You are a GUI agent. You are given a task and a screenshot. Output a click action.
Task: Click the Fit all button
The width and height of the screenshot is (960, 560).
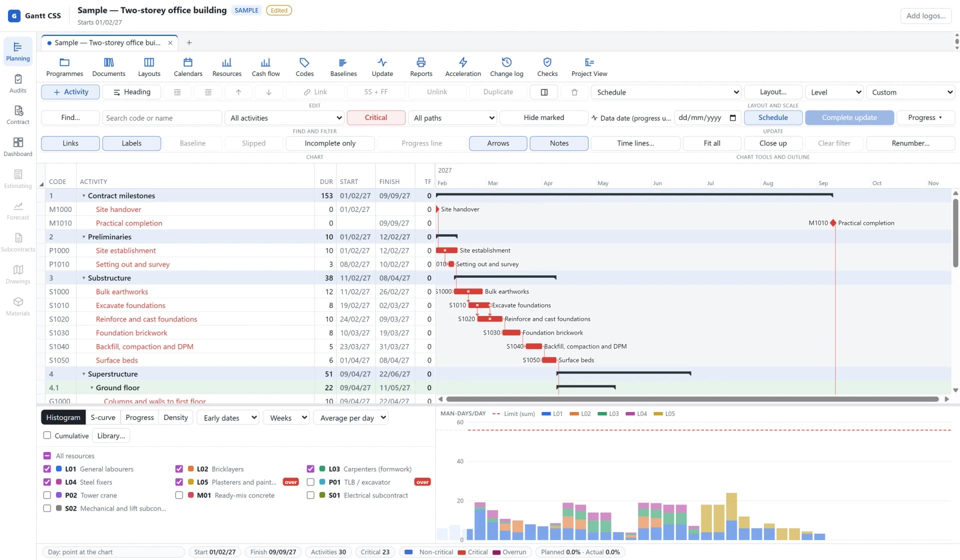coord(711,143)
